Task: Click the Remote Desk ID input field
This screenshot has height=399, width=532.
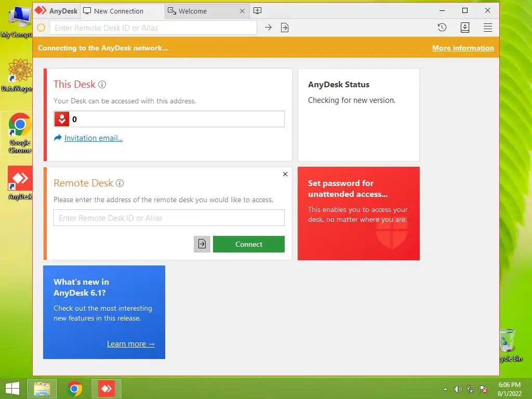Action: pos(169,218)
